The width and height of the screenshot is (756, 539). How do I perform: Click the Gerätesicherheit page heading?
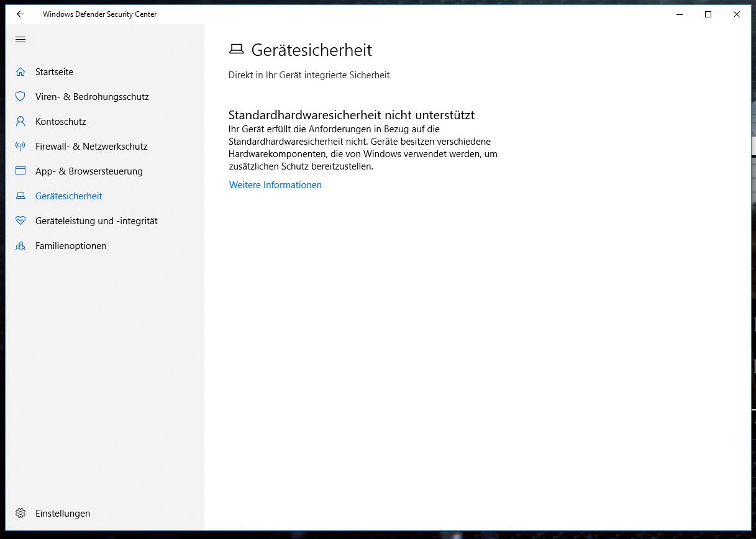pos(312,50)
